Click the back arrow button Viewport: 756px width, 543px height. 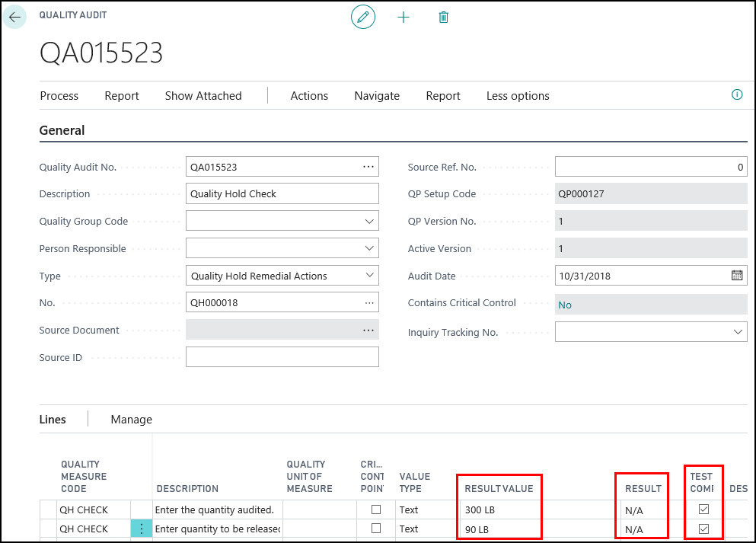[x=15, y=17]
